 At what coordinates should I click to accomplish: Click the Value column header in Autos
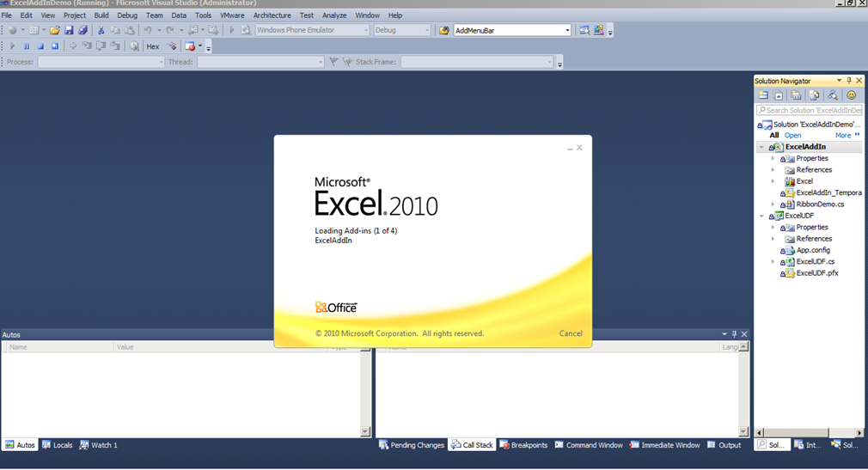point(221,347)
